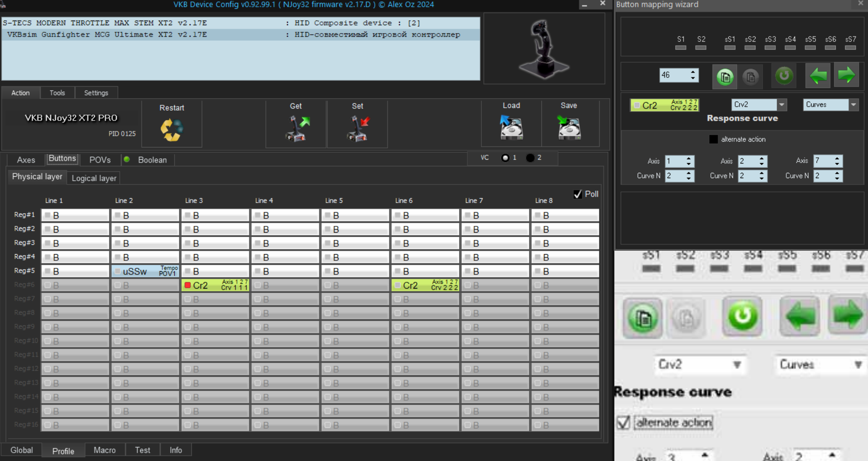Click the green copy icon in wizard
This screenshot has width=868, height=461.
[x=725, y=76]
